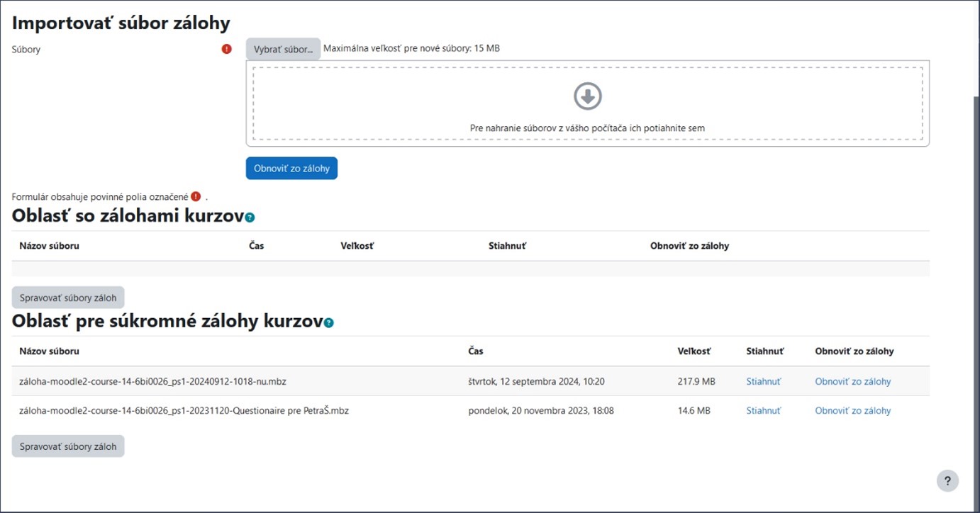
Task: Select the Questionaire pre PetraŠ.mbz file name
Action: pos(184,410)
